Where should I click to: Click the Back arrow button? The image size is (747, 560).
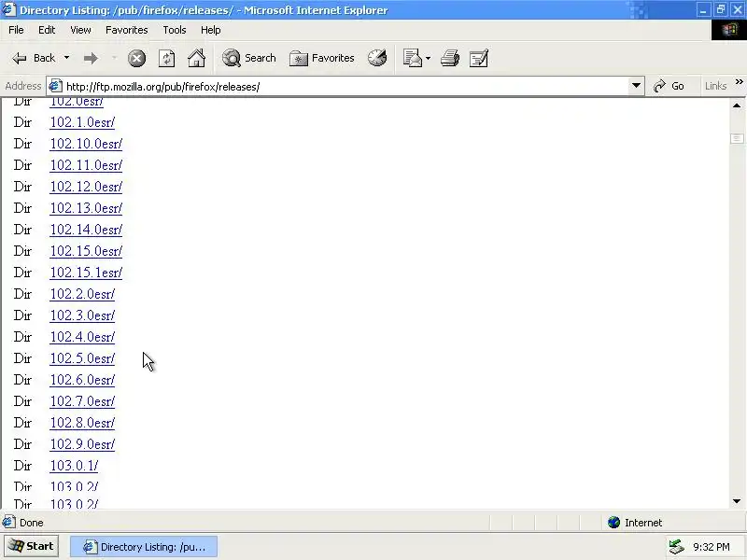pyautogui.click(x=34, y=58)
